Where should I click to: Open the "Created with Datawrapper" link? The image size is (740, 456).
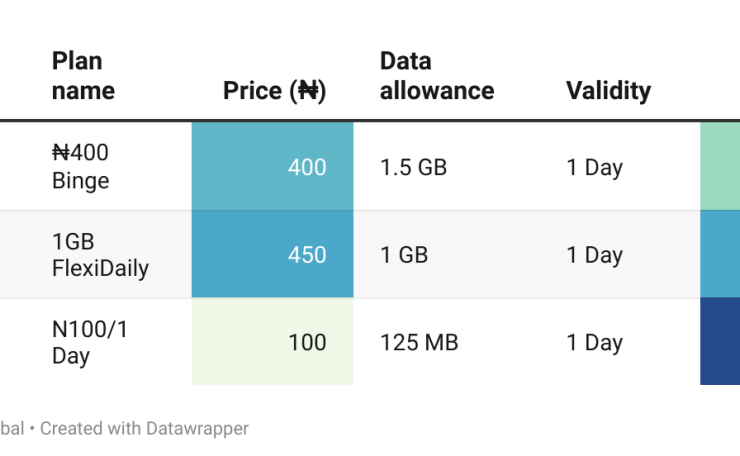click(x=144, y=428)
